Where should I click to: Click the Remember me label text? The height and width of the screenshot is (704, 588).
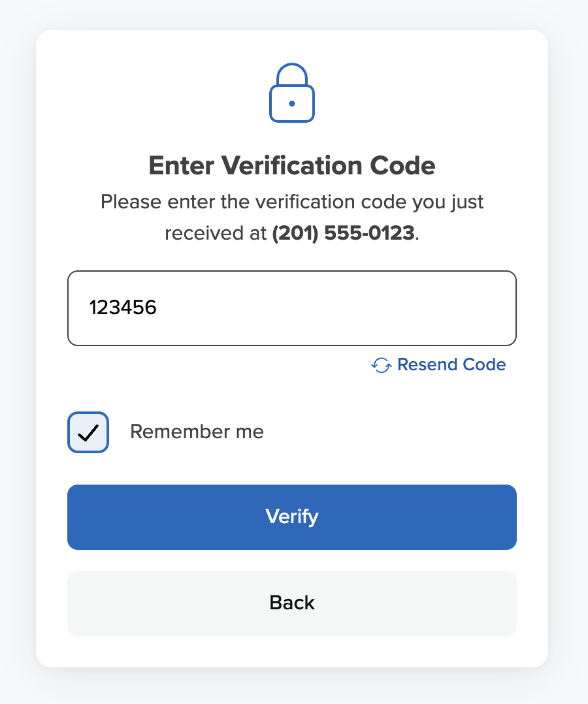click(x=196, y=432)
